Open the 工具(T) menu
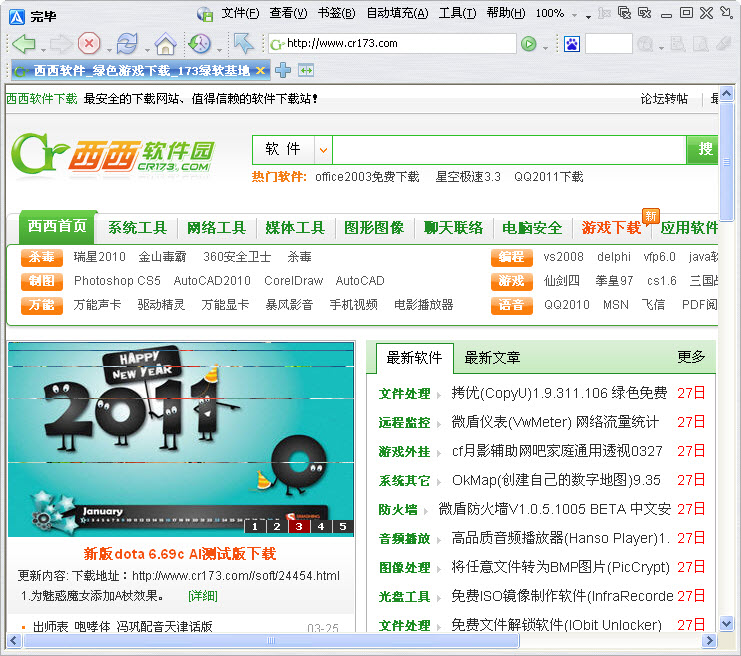This screenshot has height=656, width=741. pyautogui.click(x=457, y=13)
